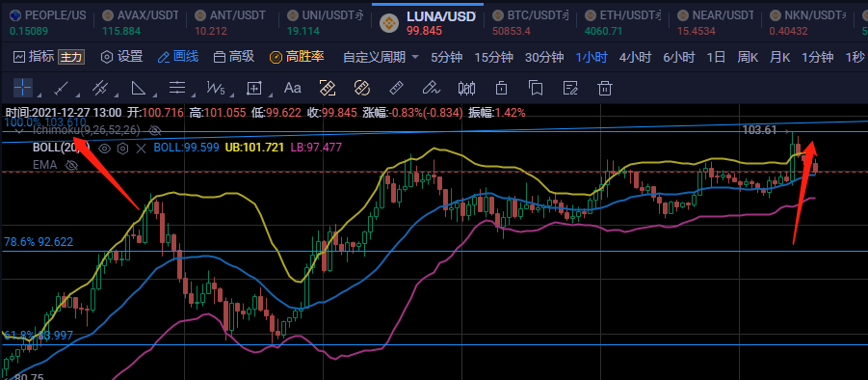Screen dimensions: 868x380
Task: Select the crosshair cursor tool
Action: pyautogui.click(x=23, y=88)
